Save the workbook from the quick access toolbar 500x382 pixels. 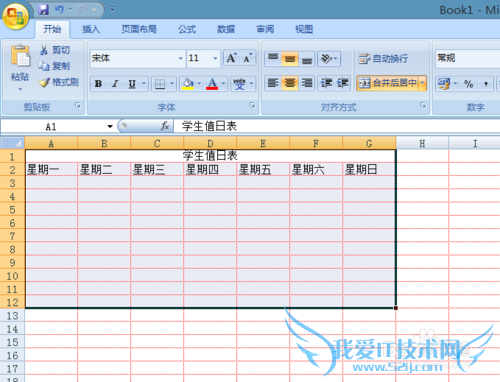[43, 10]
